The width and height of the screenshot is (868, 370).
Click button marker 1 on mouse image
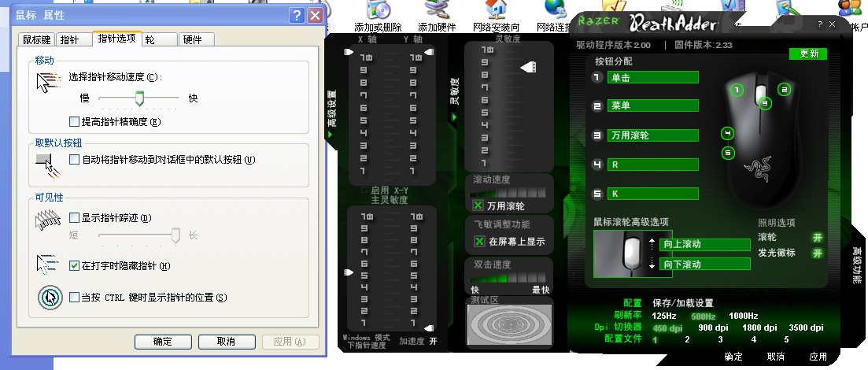[737, 89]
